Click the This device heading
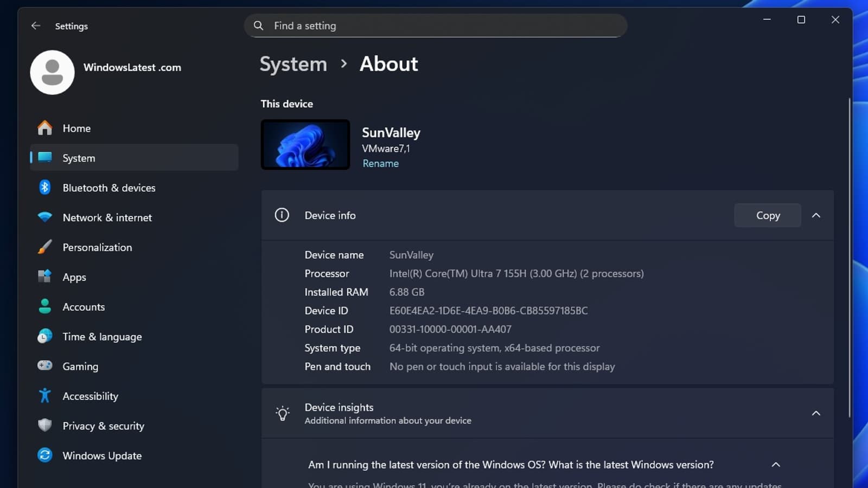 pos(286,104)
